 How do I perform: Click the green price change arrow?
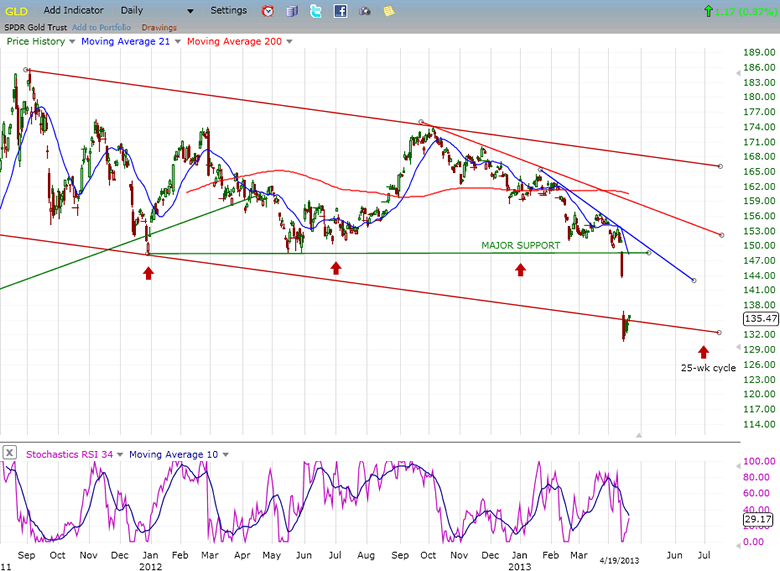point(708,11)
